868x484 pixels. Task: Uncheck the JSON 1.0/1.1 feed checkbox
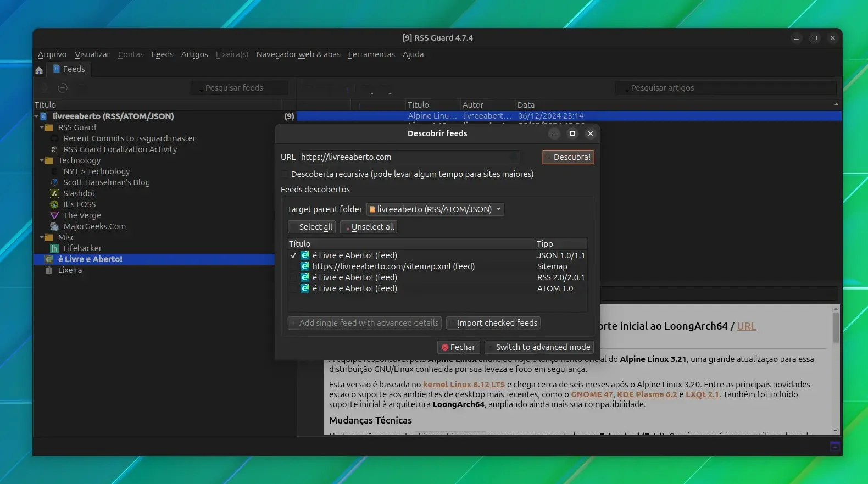pyautogui.click(x=293, y=255)
